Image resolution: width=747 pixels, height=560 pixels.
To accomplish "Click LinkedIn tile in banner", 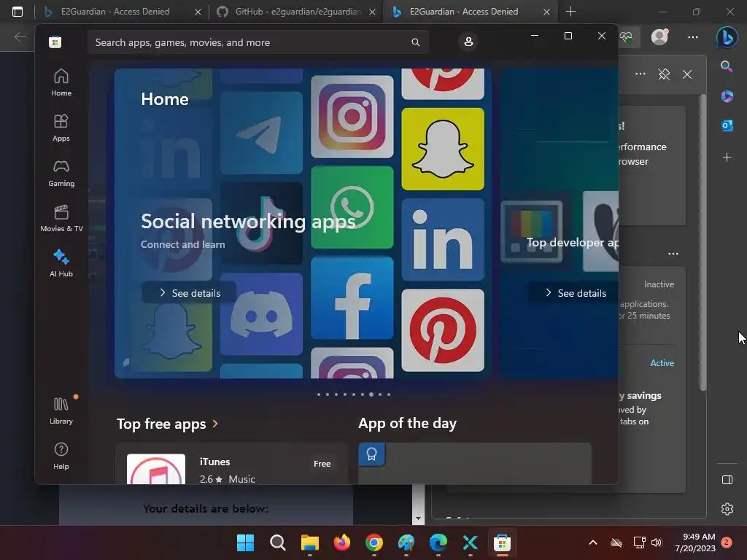I will coord(443,239).
